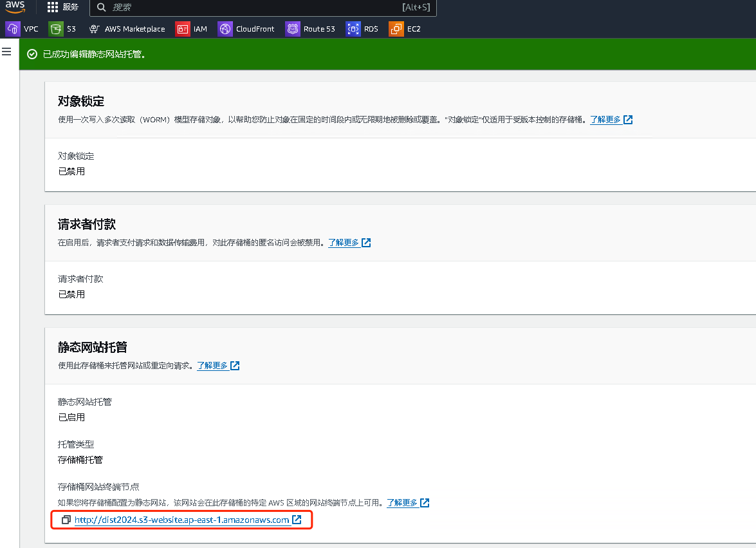
Task: Open 了解更多 link in 请求者付款 section
Action: pyautogui.click(x=344, y=243)
